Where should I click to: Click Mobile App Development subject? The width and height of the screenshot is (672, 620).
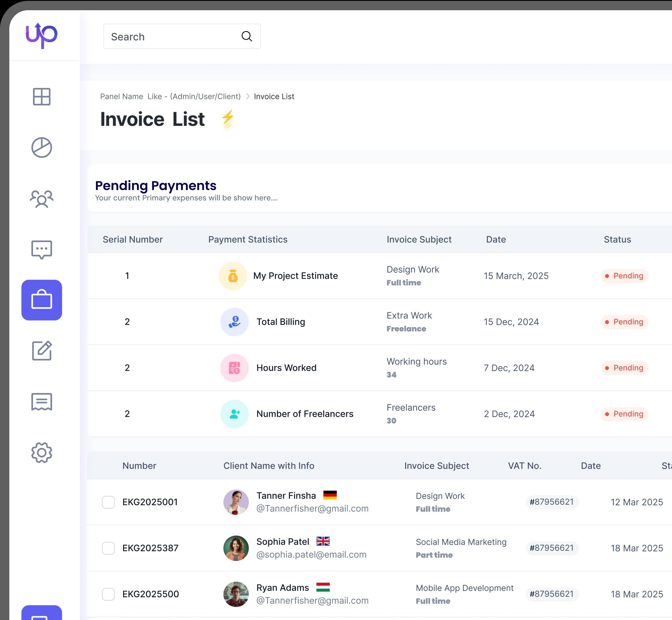click(x=465, y=588)
